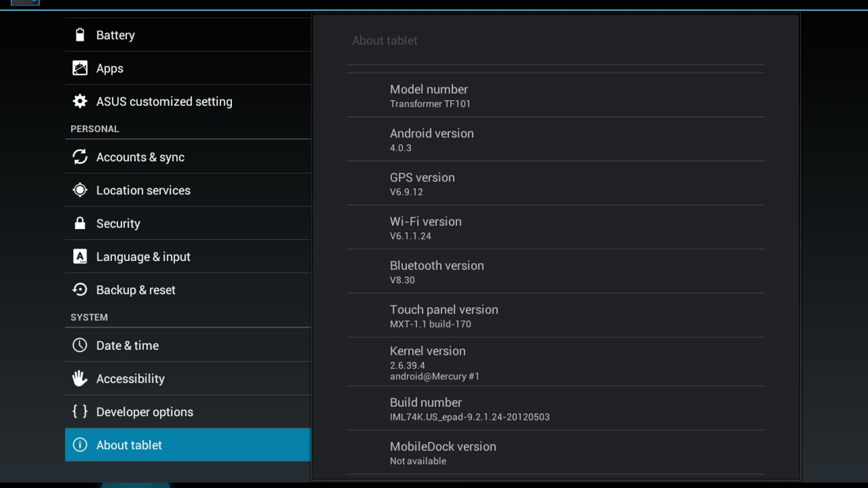The height and width of the screenshot is (488, 868).
Task: Click the Language & input letter icon
Action: pyautogui.click(x=80, y=257)
